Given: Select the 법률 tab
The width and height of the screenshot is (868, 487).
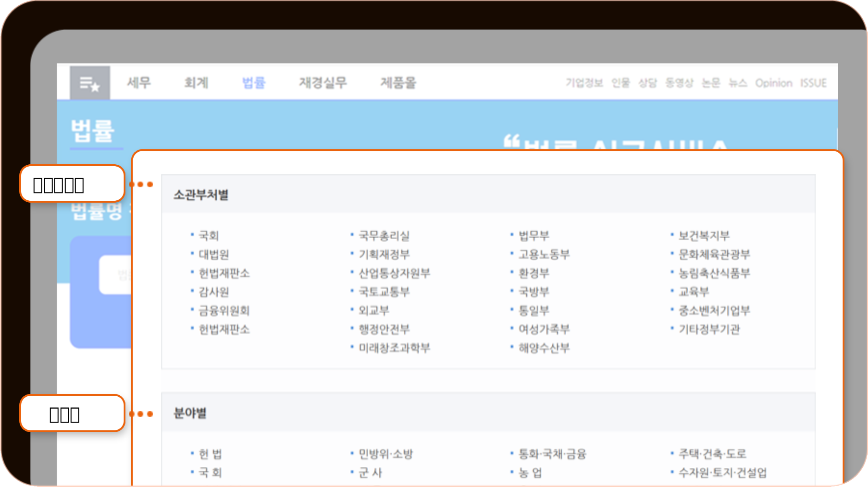Looking at the screenshot, I should (x=254, y=83).
